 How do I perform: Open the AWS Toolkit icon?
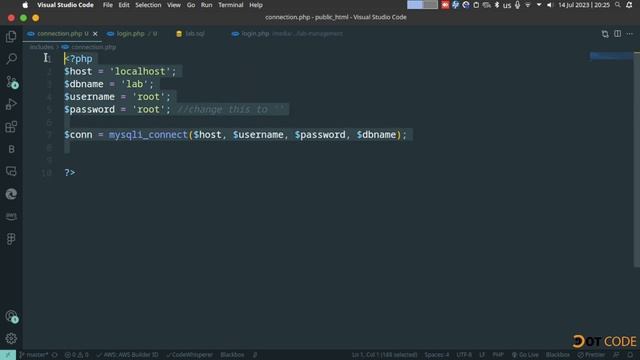11,216
